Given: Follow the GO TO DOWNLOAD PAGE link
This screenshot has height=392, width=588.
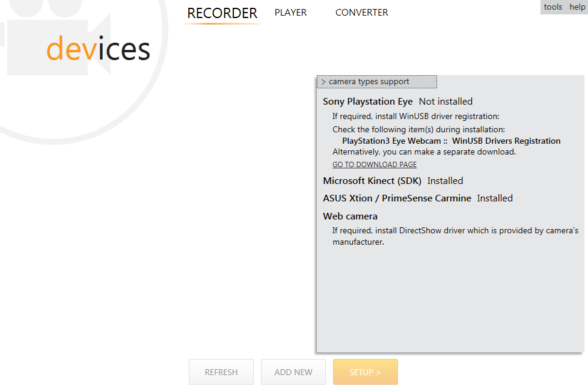Looking at the screenshot, I should 374,165.
